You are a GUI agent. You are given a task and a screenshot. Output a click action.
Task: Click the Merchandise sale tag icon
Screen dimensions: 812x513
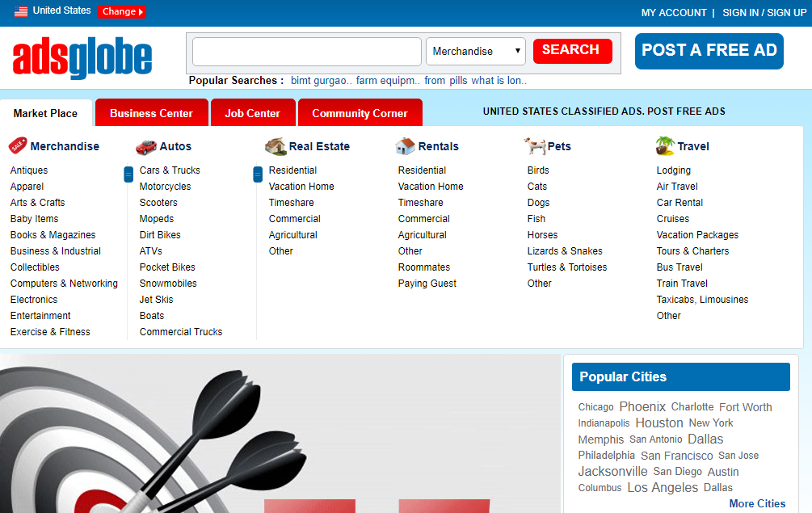click(18, 146)
